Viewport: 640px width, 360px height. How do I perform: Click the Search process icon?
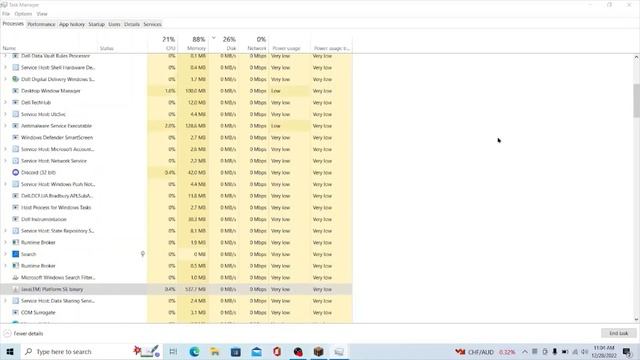tap(16, 254)
